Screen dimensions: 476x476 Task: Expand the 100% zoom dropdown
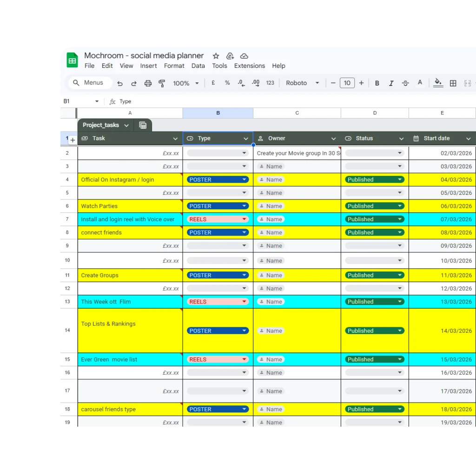point(186,83)
